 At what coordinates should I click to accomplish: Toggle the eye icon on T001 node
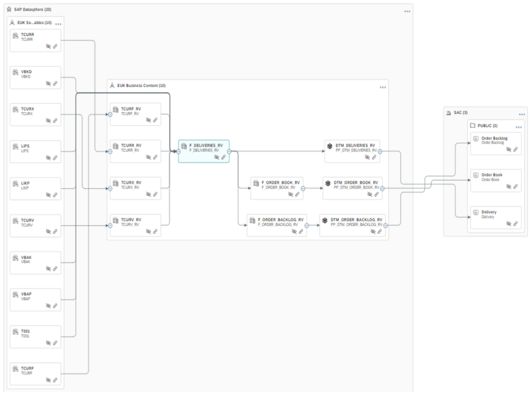48,343
